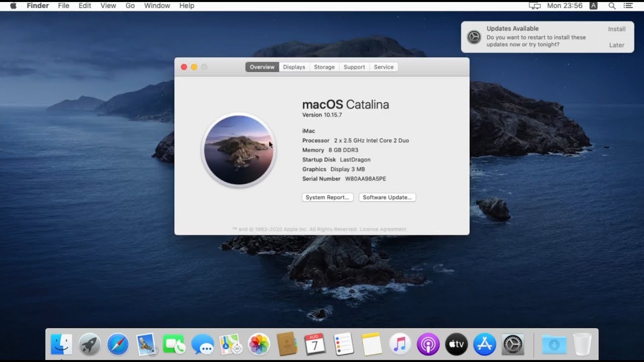The height and width of the screenshot is (362, 644).
Task: Click the Updates Available gear icon
Action: point(474,37)
